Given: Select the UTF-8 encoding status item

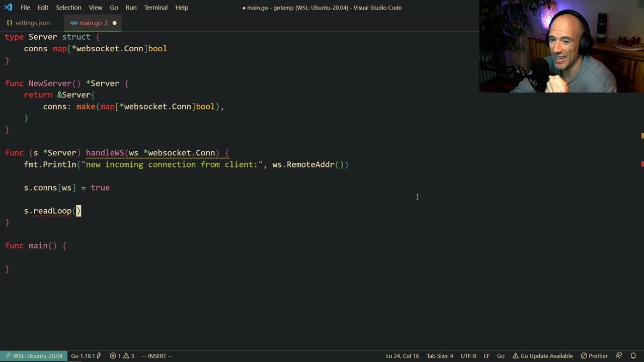Looking at the screenshot, I should pos(468,356).
